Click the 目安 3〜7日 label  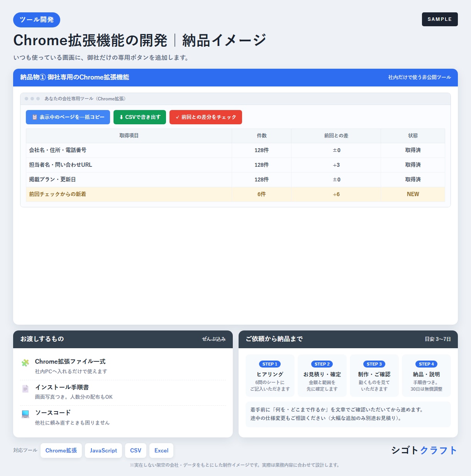click(438, 339)
